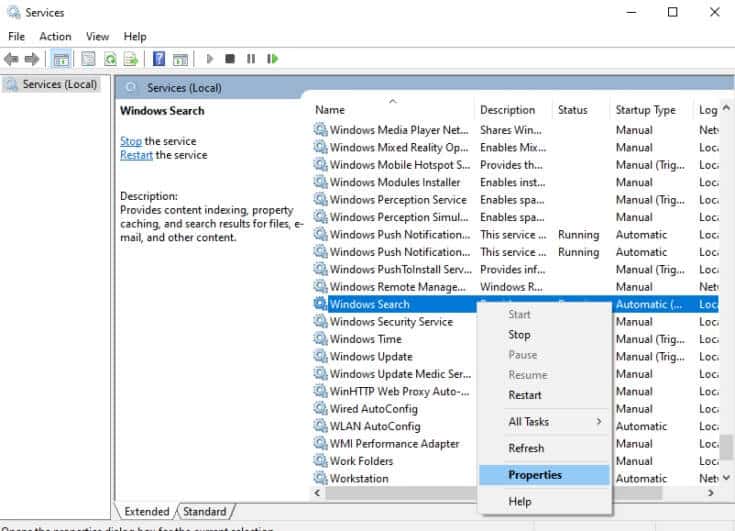Choose Restart in the context menu
735x531 pixels.
525,395
